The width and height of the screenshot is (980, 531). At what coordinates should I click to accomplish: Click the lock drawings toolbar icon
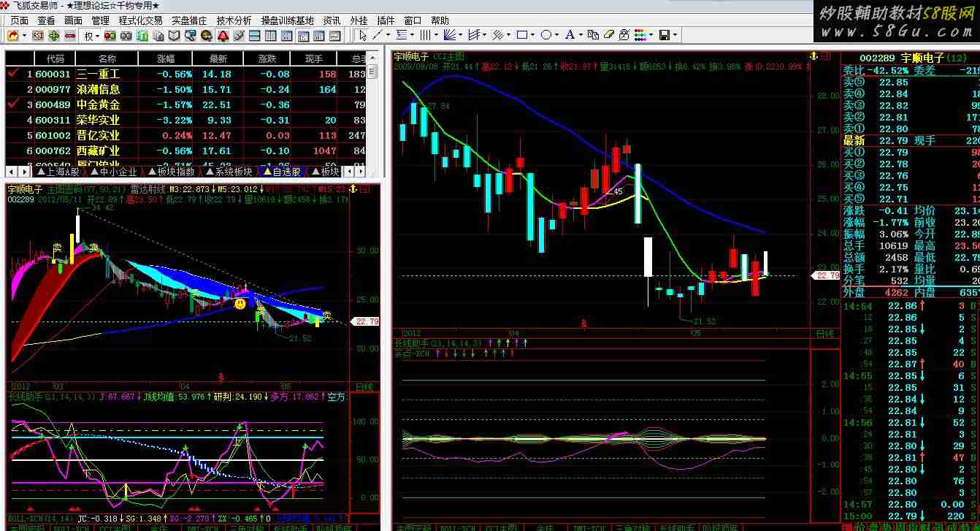tap(624, 35)
